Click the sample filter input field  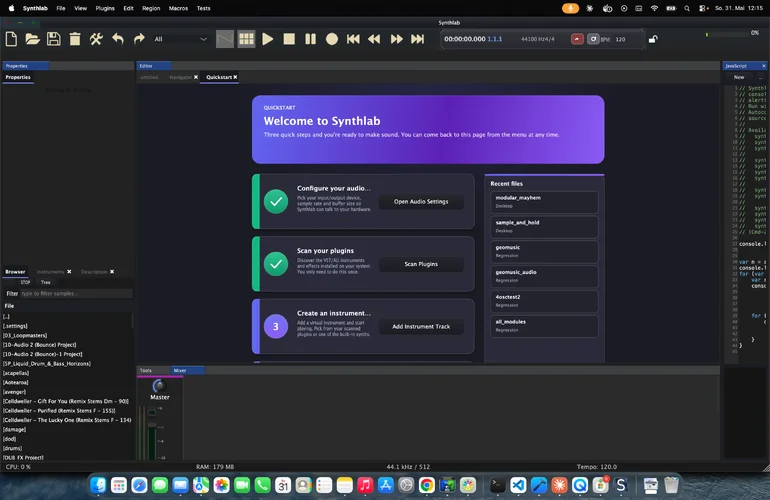(x=76, y=294)
